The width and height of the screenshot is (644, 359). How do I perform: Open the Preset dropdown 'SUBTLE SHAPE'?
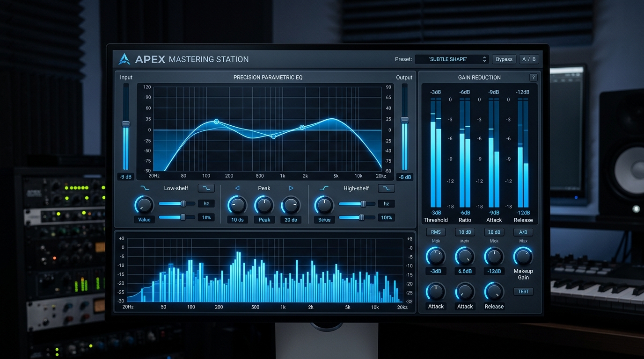pos(452,59)
